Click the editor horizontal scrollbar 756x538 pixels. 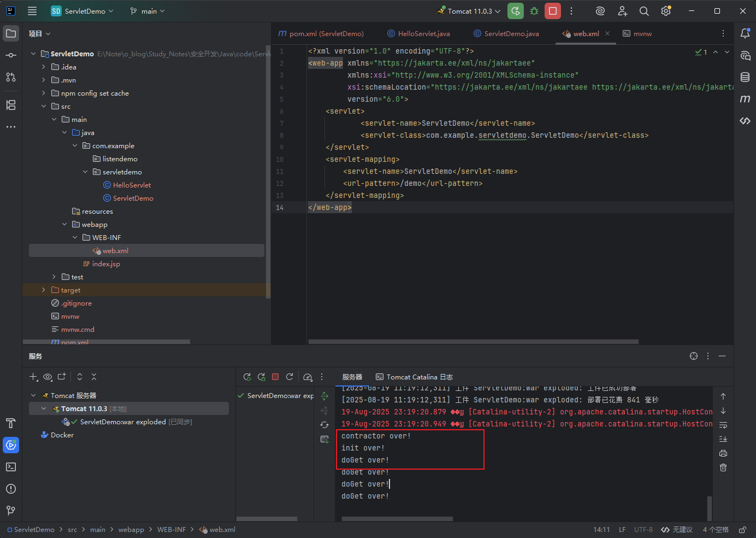click(474, 342)
